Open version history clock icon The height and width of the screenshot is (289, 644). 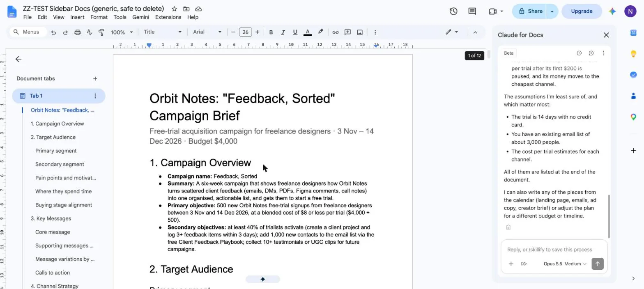(x=453, y=11)
